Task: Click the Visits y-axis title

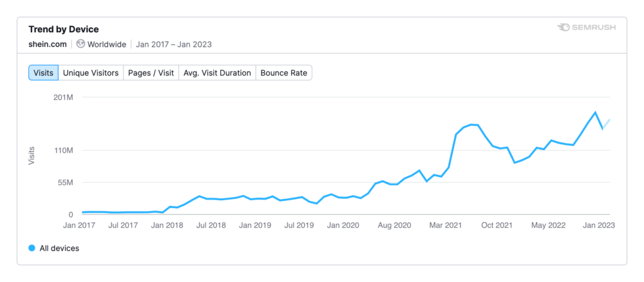Action: [x=31, y=156]
